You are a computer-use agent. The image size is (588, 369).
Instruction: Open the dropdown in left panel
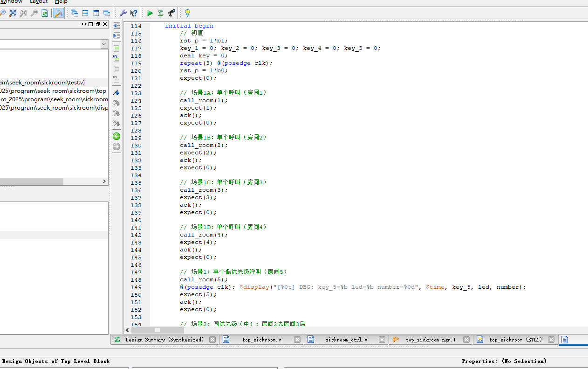104,44
